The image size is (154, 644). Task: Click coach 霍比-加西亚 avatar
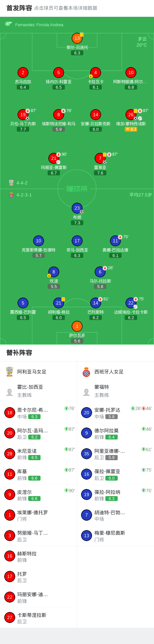coord(9,392)
